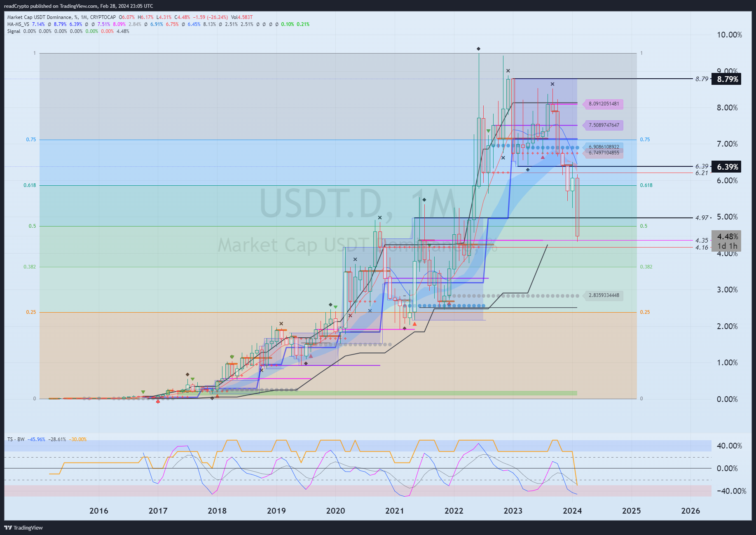Click the 2020 year label on time axis
Viewport: 756px width, 535px height.
click(x=335, y=511)
